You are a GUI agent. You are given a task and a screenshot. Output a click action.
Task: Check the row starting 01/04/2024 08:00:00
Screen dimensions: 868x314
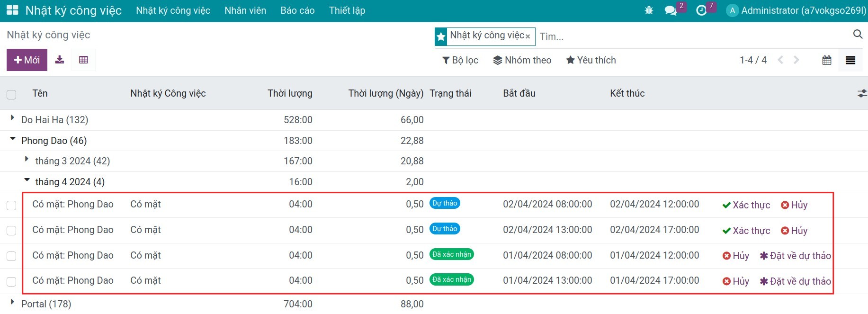11,256
